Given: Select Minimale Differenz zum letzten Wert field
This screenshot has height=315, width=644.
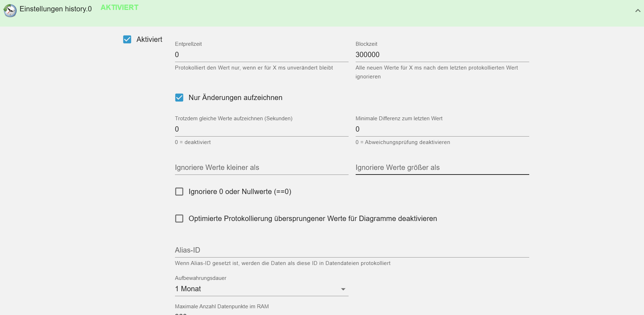Looking at the screenshot, I should pyautogui.click(x=442, y=129).
